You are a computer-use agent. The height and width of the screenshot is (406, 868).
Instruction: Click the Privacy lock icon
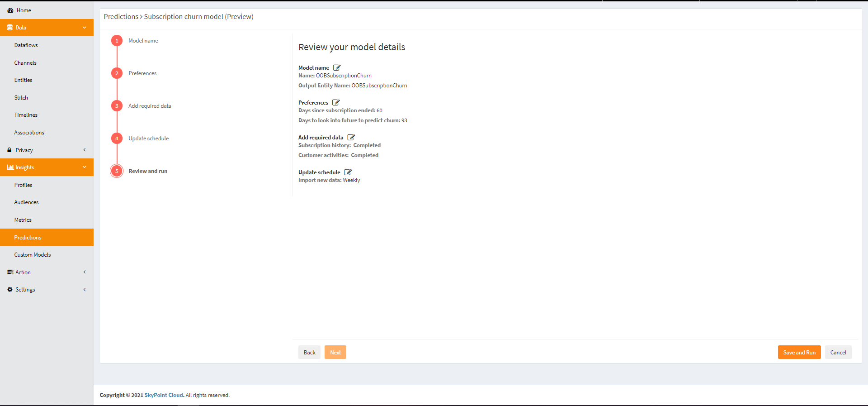(9, 150)
